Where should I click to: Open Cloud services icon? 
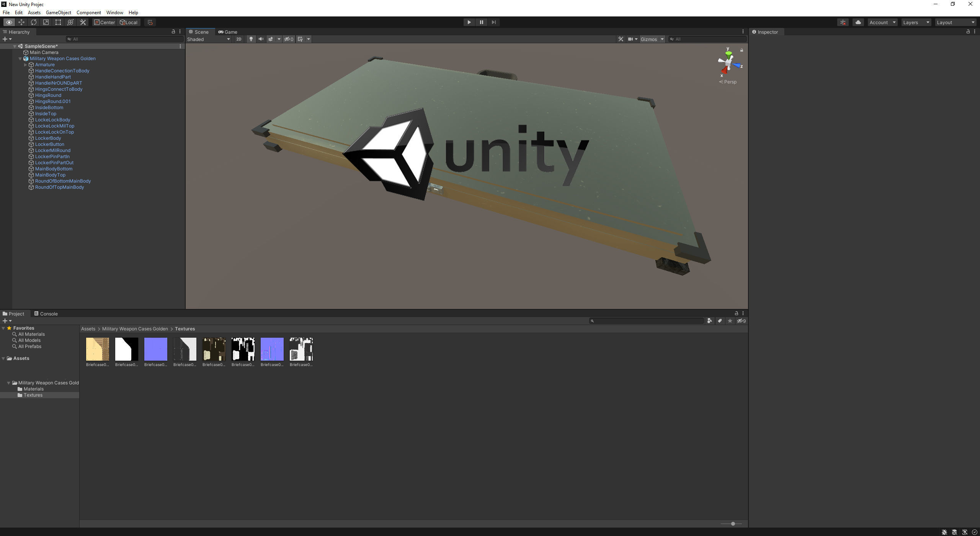[x=858, y=22]
